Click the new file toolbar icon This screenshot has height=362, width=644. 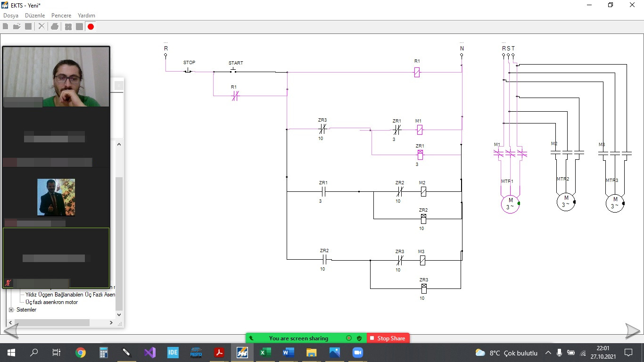6,27
